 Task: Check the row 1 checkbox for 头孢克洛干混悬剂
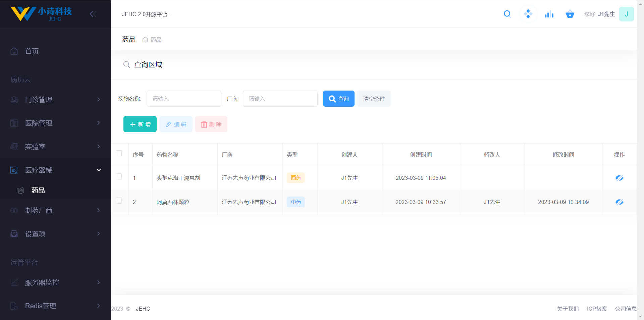click(119, 176)
